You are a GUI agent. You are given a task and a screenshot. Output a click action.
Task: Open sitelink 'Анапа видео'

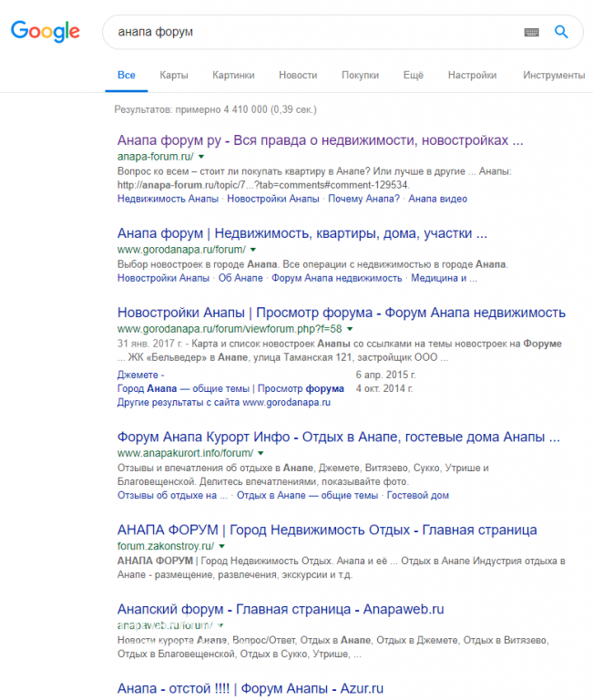point(438,199)
